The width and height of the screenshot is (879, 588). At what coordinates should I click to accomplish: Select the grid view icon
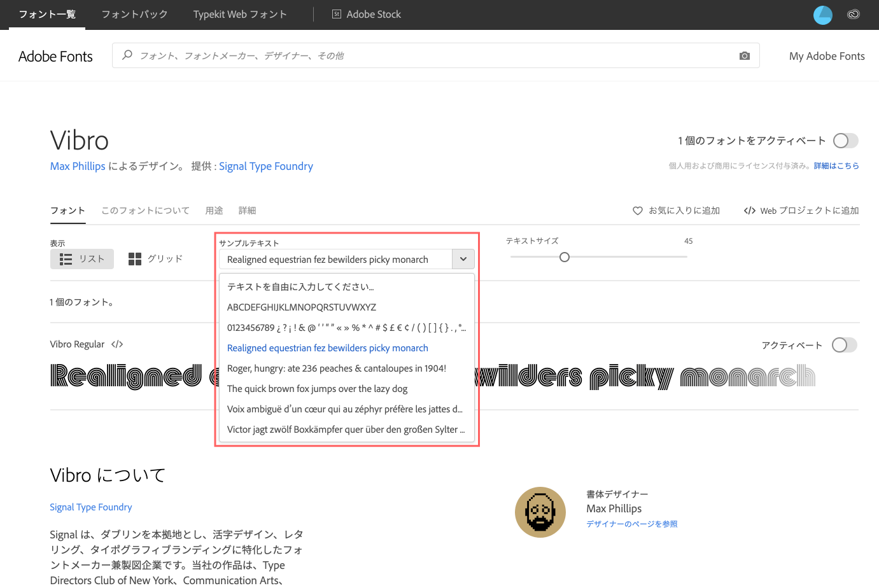[x=135, y=259]
